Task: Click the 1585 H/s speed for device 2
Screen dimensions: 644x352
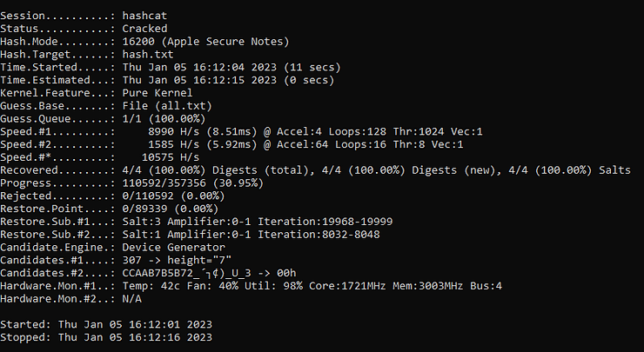Action: [x=174, y=144]
